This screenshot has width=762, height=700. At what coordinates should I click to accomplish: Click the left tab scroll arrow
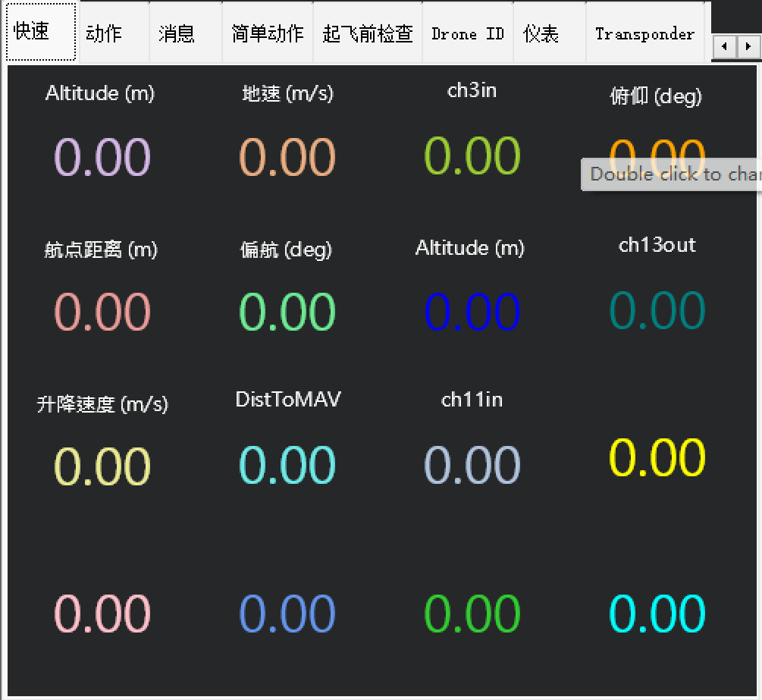click(x=725, y=47)
